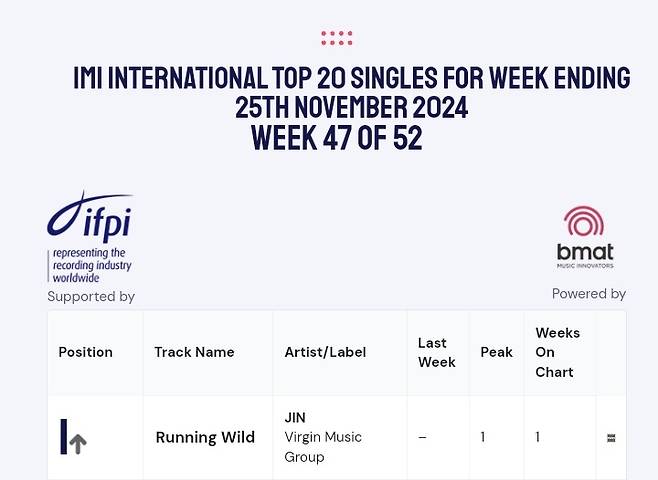Image resolution: width=658 pixels, height=480 pixels.
Task: Click the upward movement arrow beside position 1
Action: click(x=78, y=444)
